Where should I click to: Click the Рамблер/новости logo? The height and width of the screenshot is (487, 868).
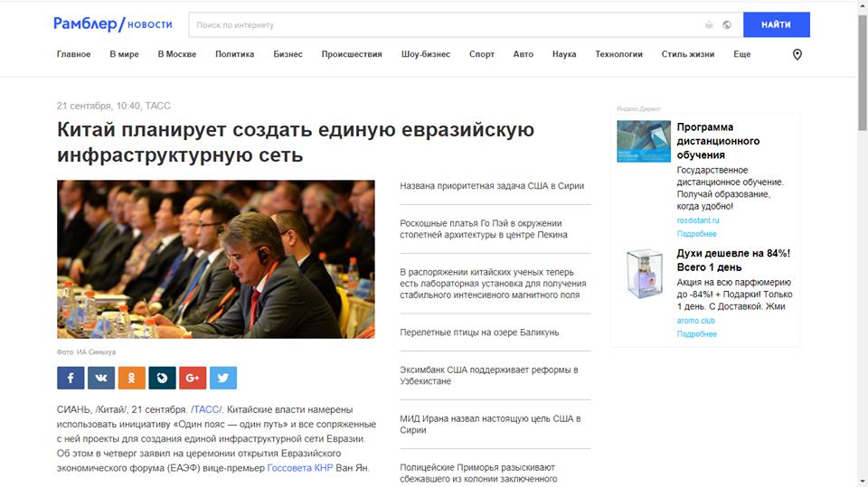[113, 24]
